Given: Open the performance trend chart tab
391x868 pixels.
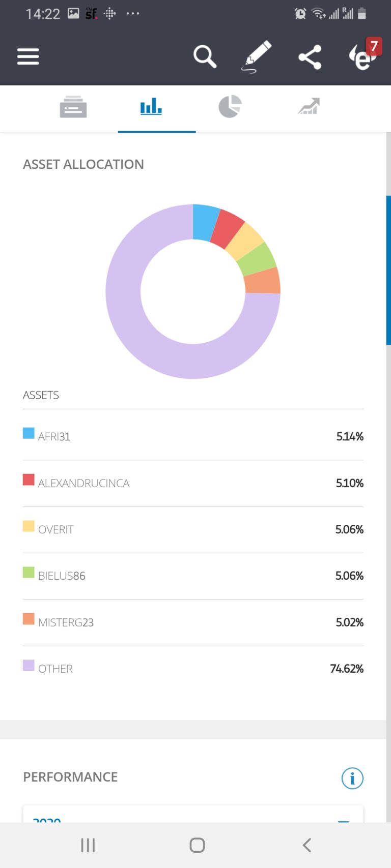Looking at the screenshot, I should click(308, 107).
